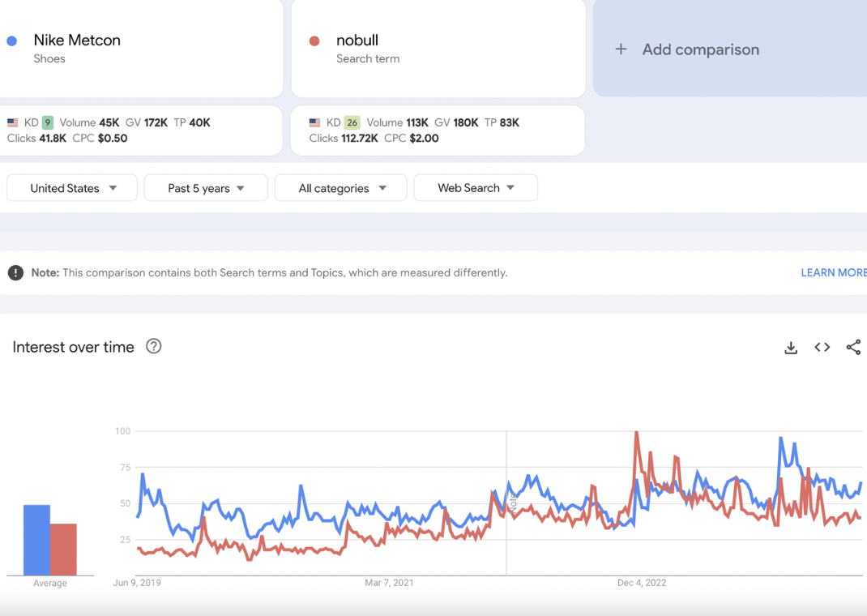This screenshot has height=616, width=867.
Task: Click the red nobull color dot
Action: click(x=314, y=41)
